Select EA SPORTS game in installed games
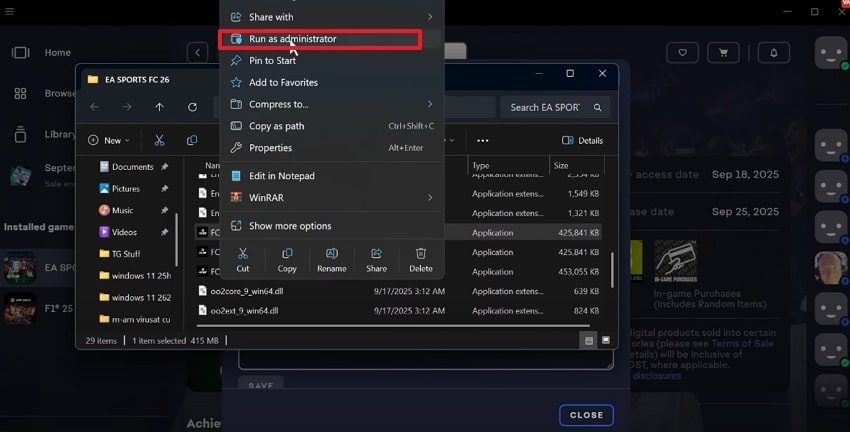This screenshot has height=432, width=850. pyautogui.click(x=38, y=268)
